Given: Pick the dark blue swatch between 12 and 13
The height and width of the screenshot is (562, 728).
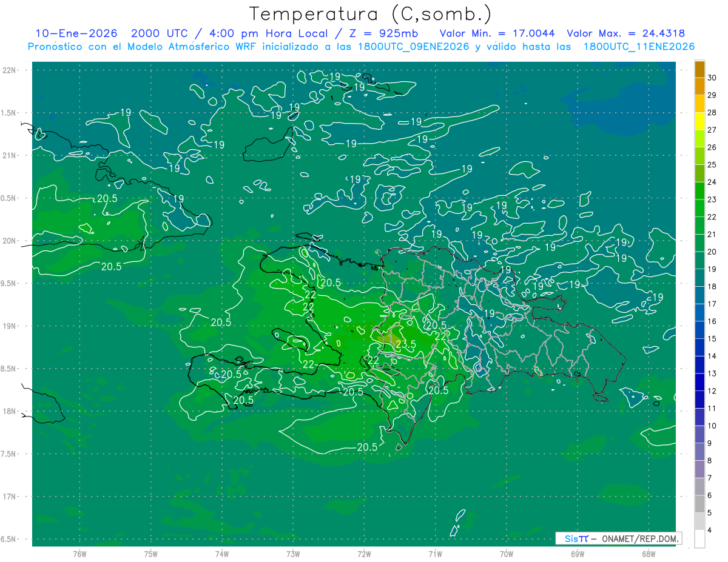Looking at the screenshot, I should (699, 382).
